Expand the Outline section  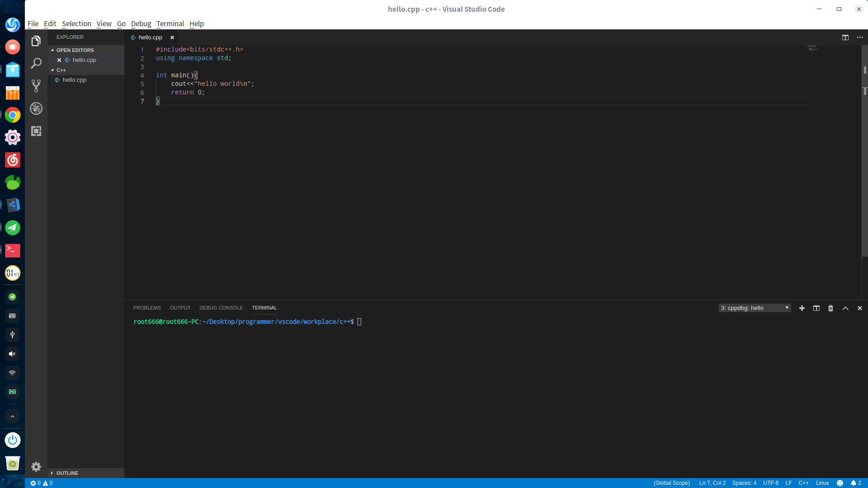tap(86, 473)
